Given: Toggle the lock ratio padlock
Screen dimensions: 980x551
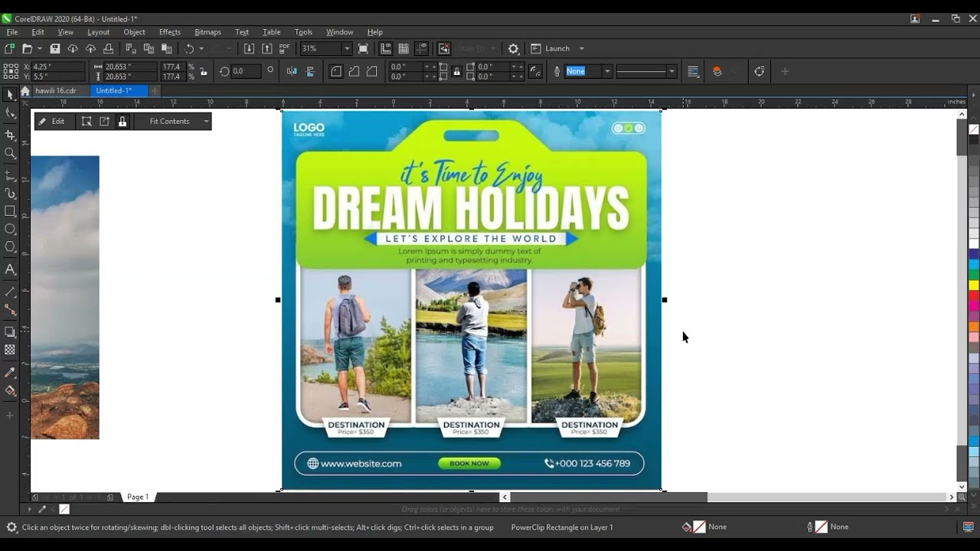Looking at the screenshot, I should click(203, 71).
